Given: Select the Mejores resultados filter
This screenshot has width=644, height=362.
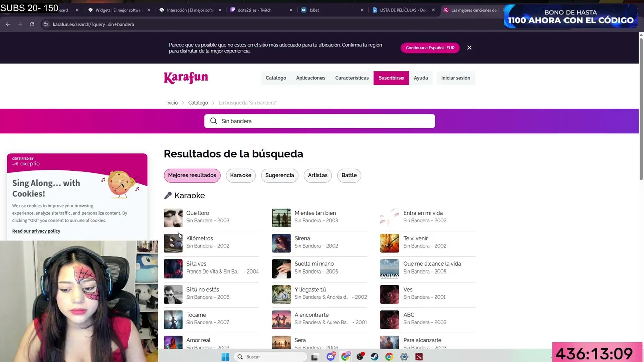Looking at the screenshot, I should pos(192,175).
